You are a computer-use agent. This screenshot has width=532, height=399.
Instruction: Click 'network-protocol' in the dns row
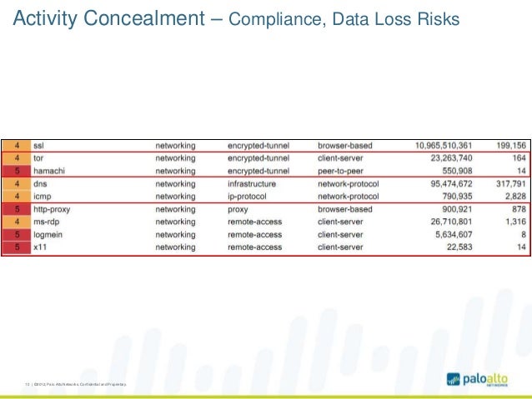348,184
